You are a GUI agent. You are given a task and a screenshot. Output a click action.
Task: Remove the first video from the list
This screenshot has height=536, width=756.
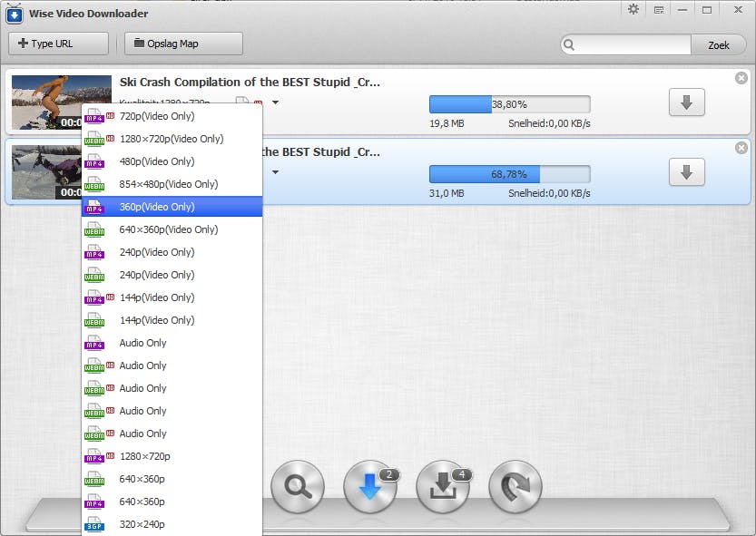click(x=741, y=78)
